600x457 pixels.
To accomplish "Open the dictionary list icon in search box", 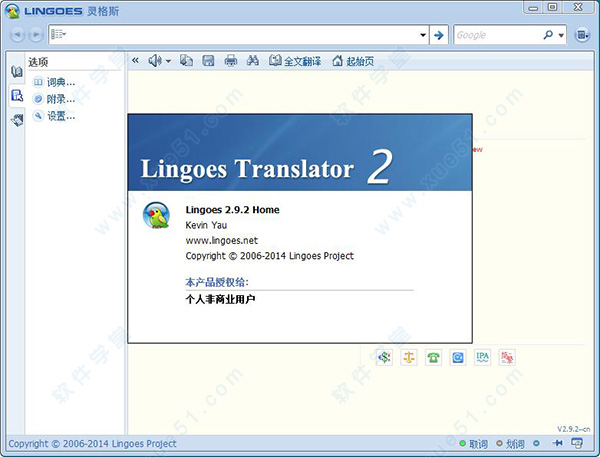I will coord(58,34).
